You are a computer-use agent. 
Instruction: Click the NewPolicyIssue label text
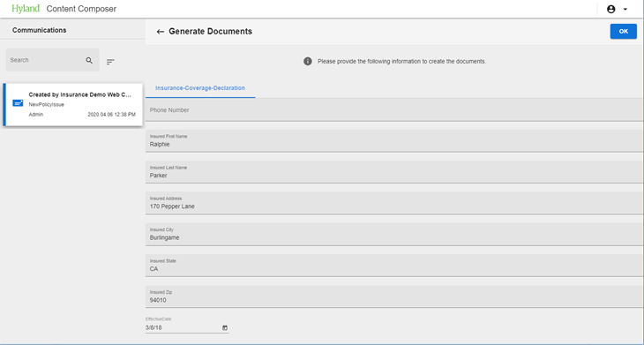coord(47,105)
